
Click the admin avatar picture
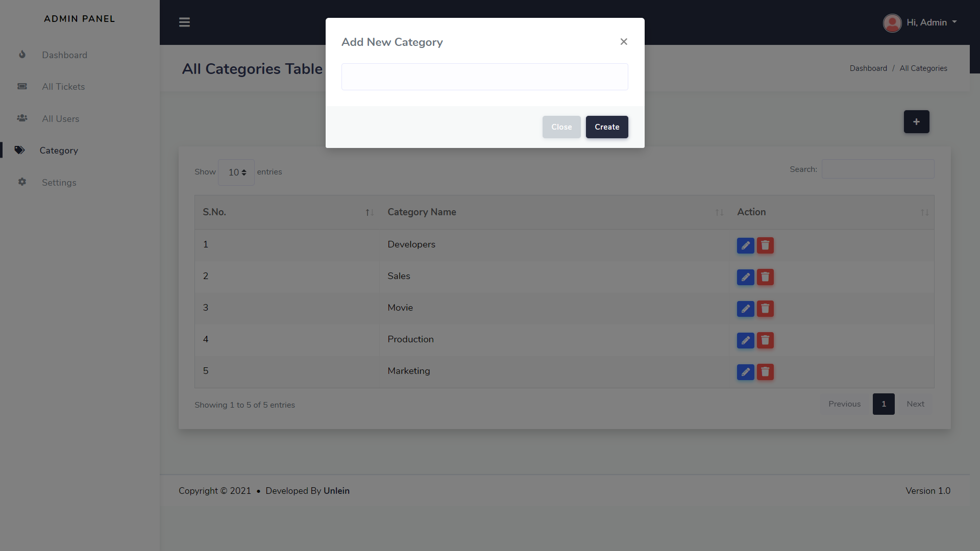(x=892, y=23)
